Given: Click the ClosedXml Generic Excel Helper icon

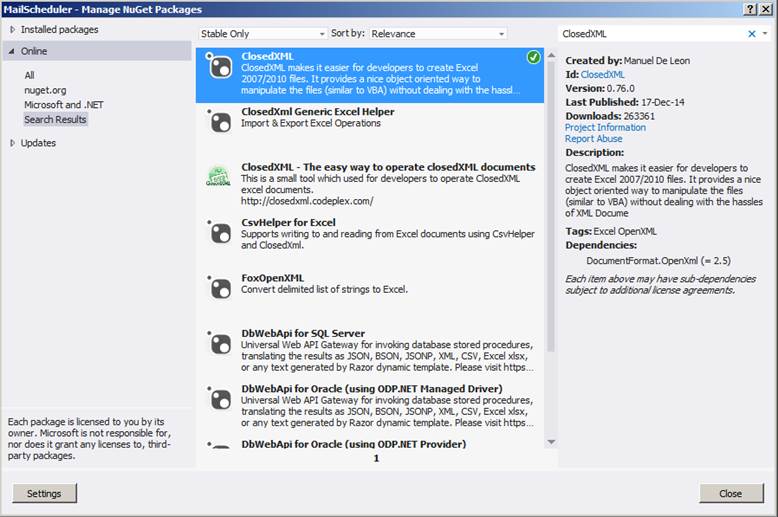Looking at the screenshot, I should 219,122.
